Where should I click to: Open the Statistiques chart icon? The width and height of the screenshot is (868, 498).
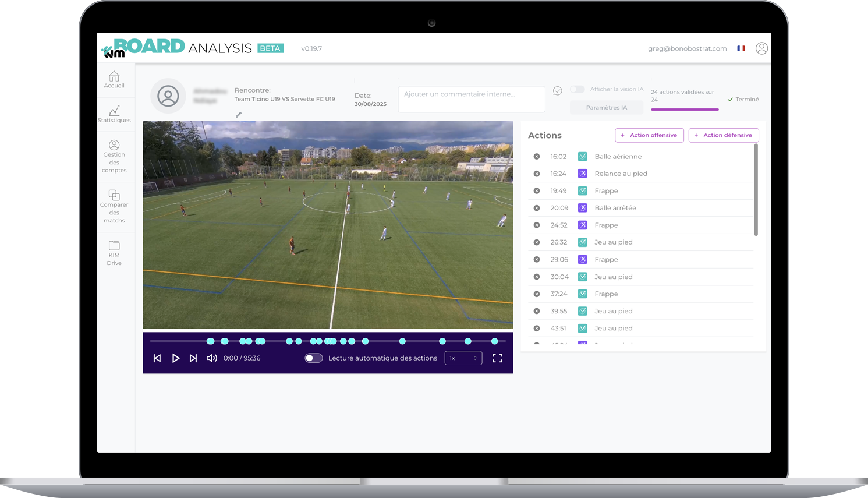pyautogui.click(x=114, y=111)
